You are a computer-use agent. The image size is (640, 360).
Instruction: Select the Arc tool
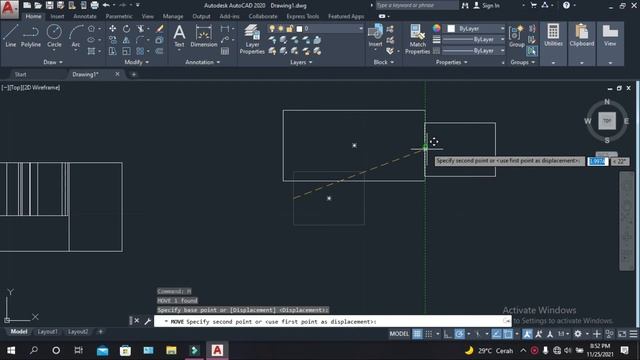pos(76,36)
